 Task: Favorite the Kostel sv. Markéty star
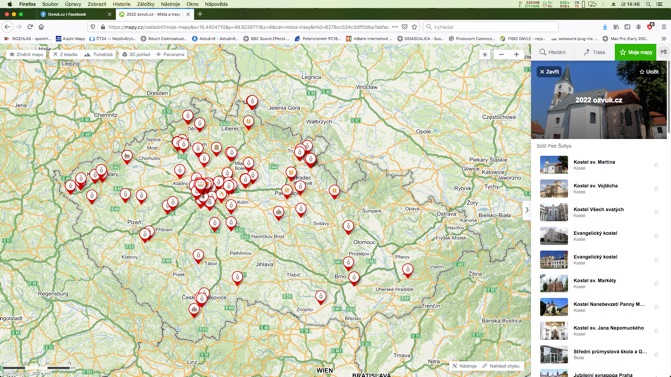(656, 283)
